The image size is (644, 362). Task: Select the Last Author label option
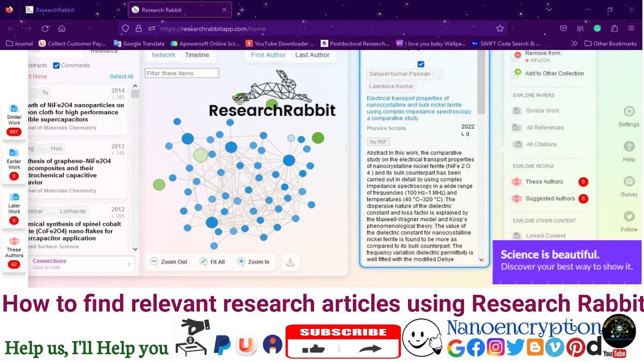(312, 55)
